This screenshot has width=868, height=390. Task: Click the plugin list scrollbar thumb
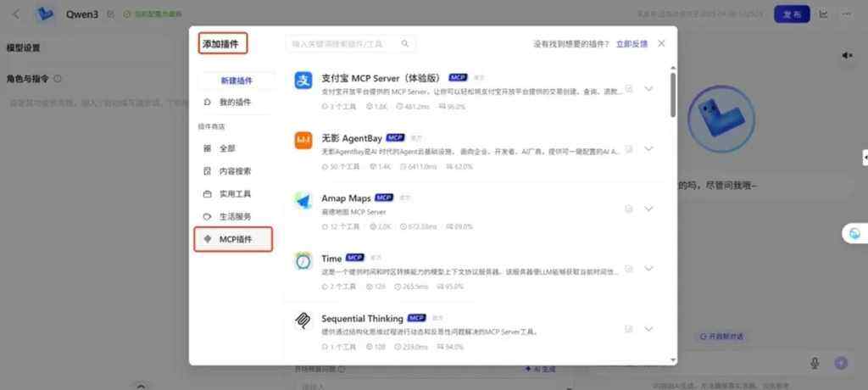(x=672, y=95)
